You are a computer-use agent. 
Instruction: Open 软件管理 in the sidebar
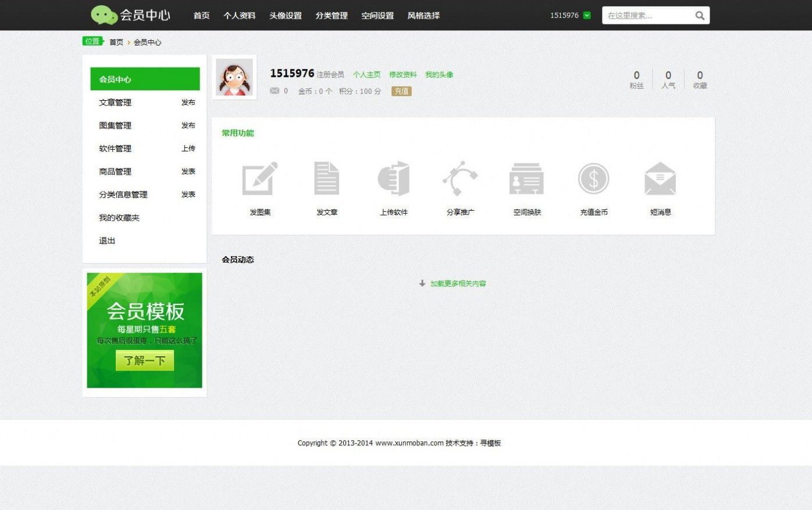pos(115,148)
